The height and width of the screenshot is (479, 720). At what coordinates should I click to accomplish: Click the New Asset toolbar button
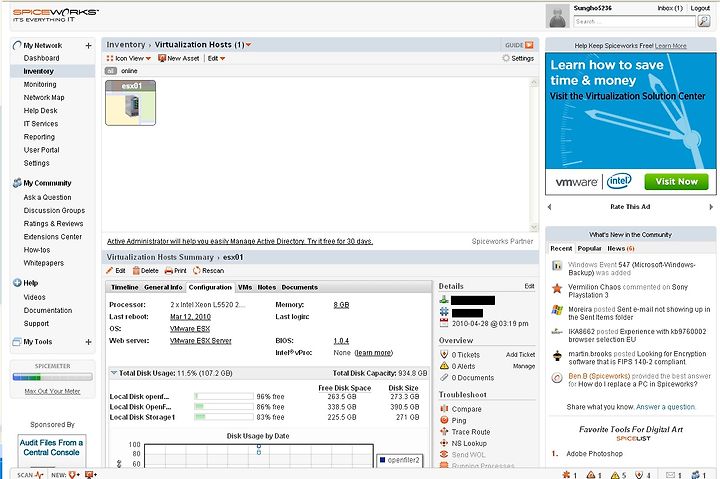coord(179,58)
